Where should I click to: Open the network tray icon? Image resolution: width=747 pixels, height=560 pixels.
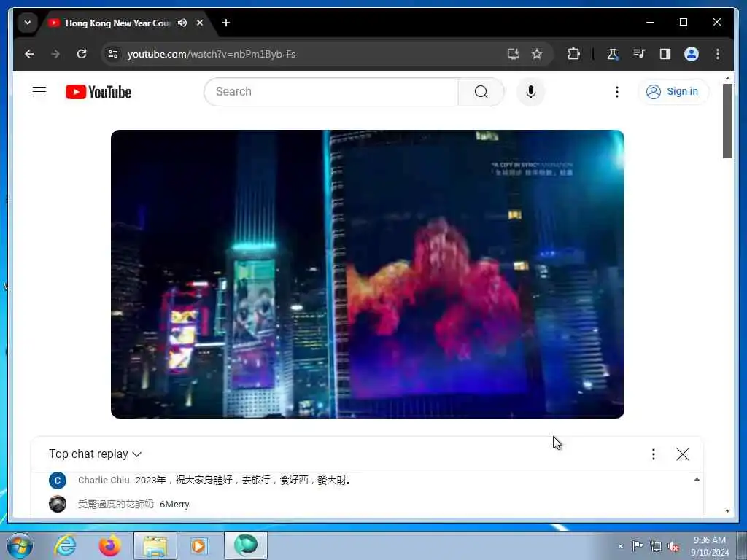[656, 546]
